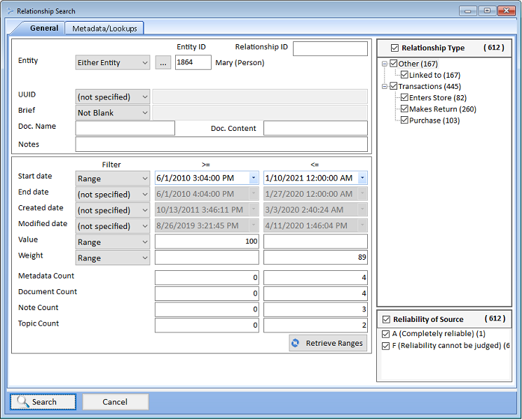The height and width of the screenshot is (420, 522).
Task: Click the Metadata Count minimum field
Action: coord(207,278)
